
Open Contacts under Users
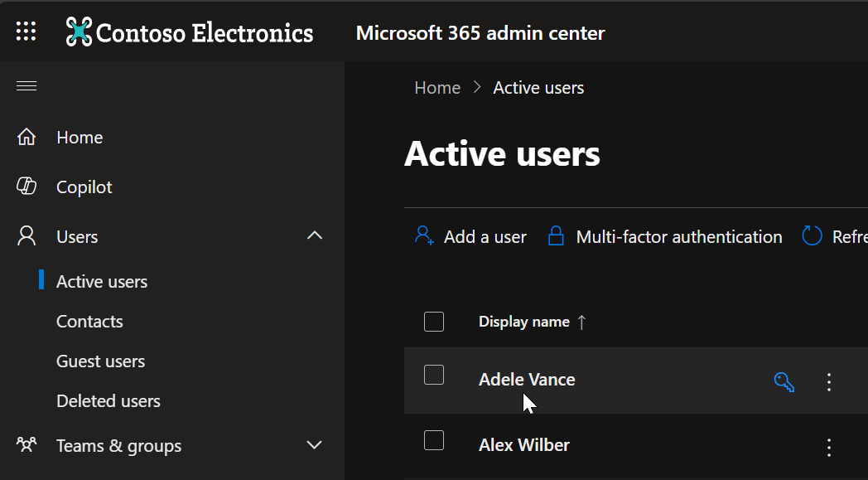89,322
